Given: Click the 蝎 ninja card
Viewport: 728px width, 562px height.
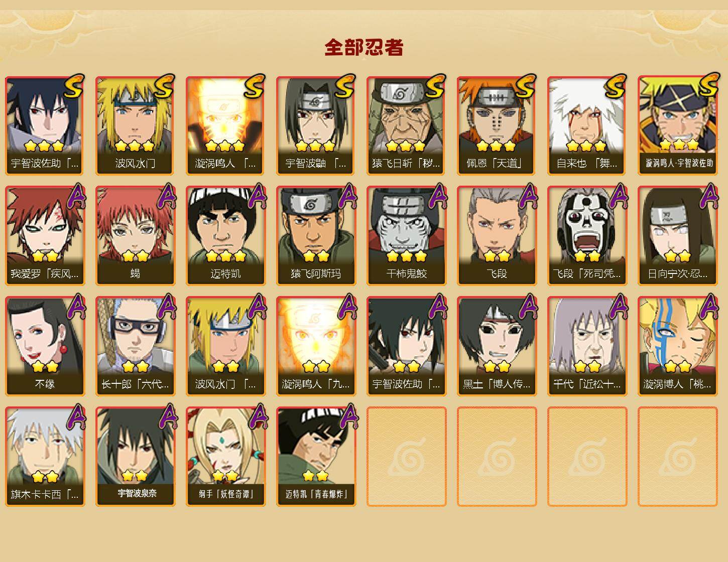Looking at the screenshot, I should click(x=135, y=236).
